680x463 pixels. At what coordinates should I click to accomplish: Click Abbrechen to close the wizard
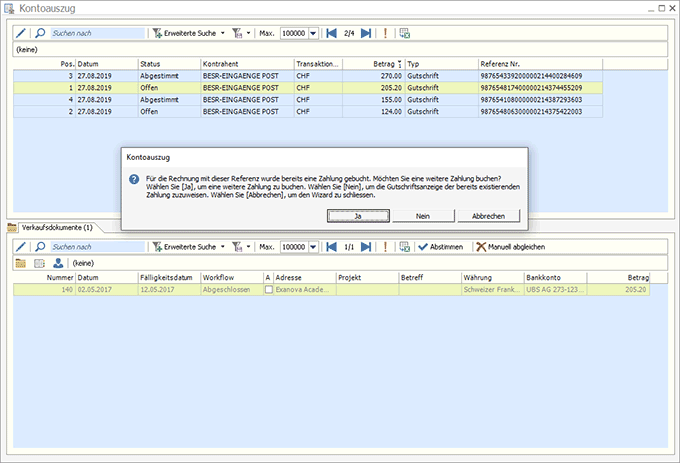pyautogui.click(x=488, y=216)
